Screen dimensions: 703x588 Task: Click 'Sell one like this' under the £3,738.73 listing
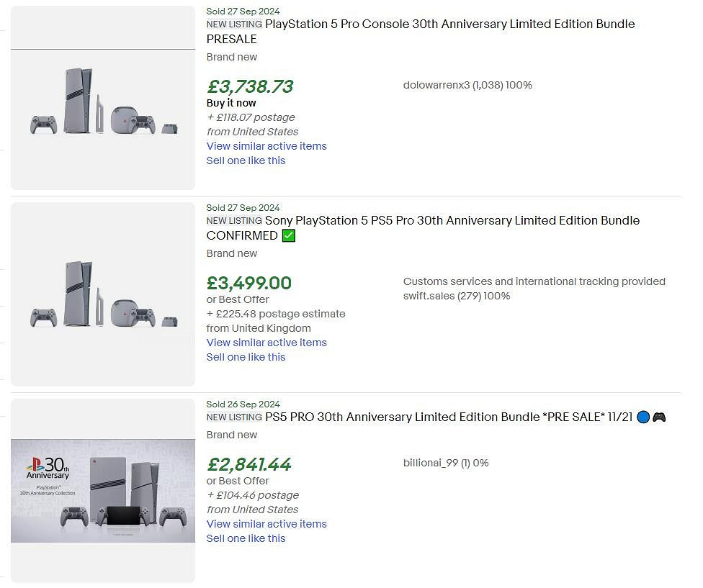pos(246,160)
